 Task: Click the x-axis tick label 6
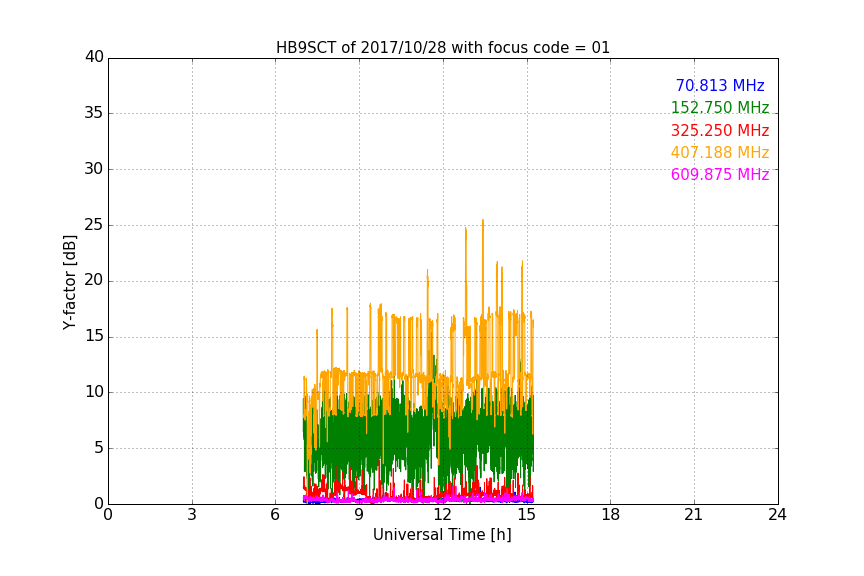[275, 515]
